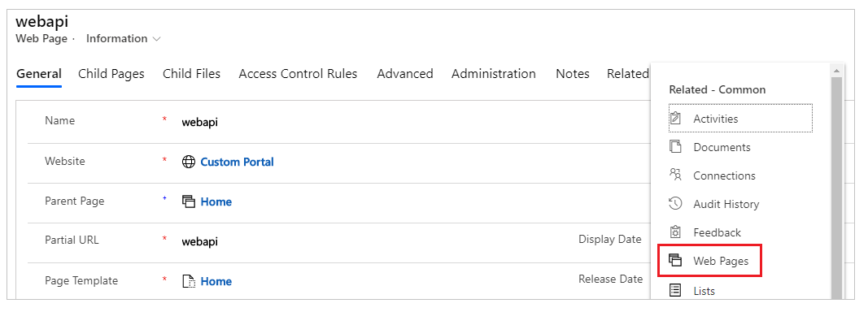Open the Home parent page link
The width and height of the screenshot is (868, 312).
pos(216,202)
